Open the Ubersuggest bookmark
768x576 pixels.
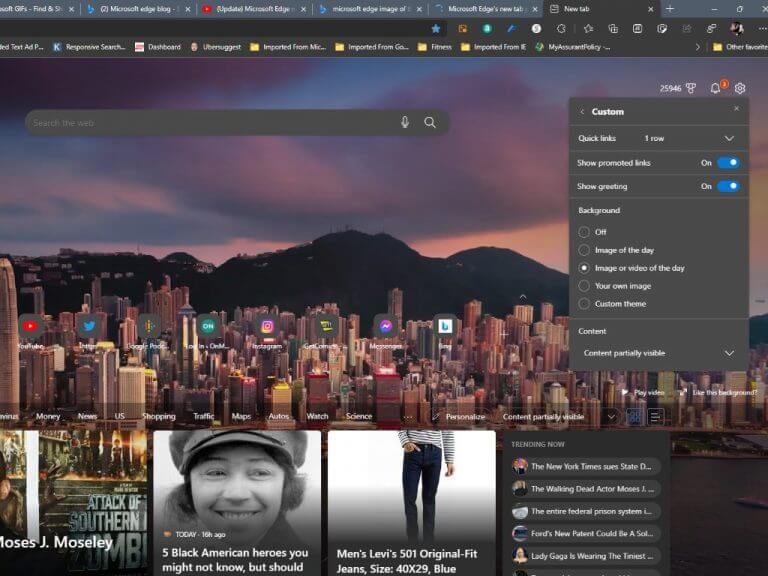pos(216,47)
